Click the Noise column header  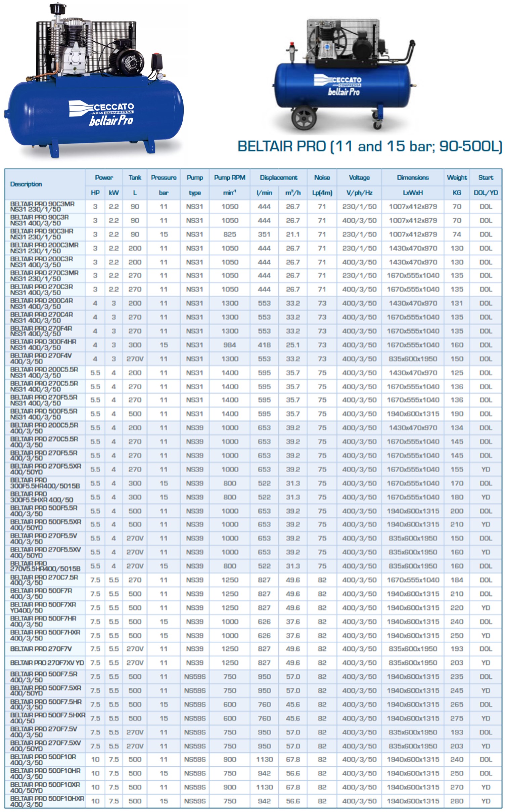[x=322, y=177]
